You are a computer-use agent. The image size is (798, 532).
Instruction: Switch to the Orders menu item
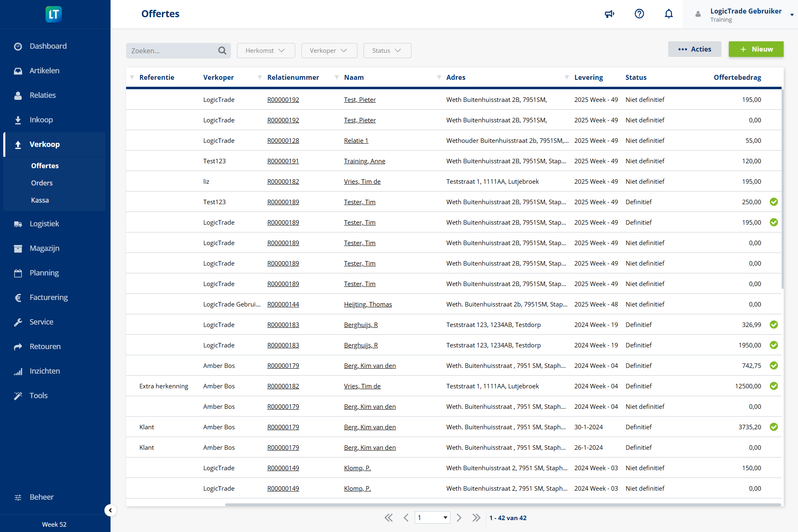[x=42, y=183]
